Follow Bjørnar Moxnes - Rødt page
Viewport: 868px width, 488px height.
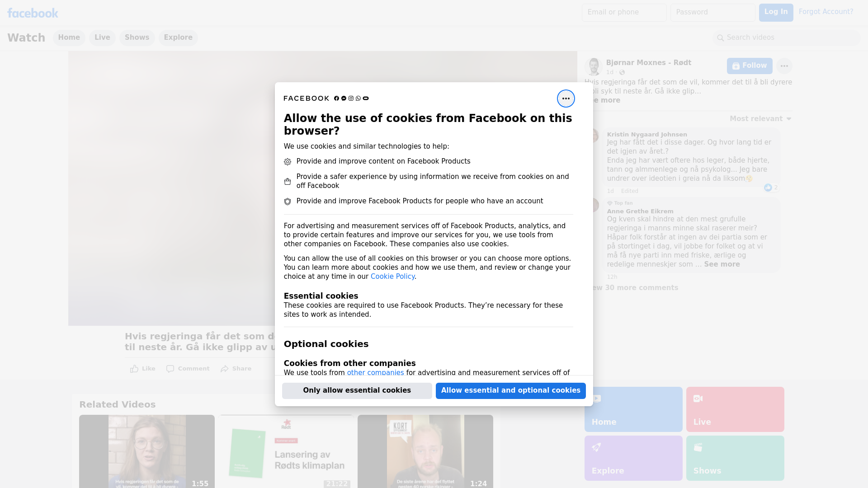(749, 66)
